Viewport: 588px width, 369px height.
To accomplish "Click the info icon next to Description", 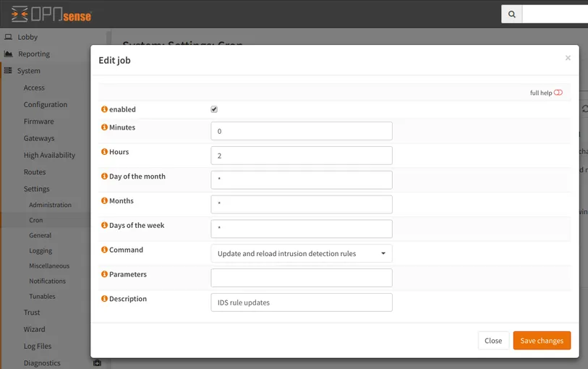I will point(104,299).
